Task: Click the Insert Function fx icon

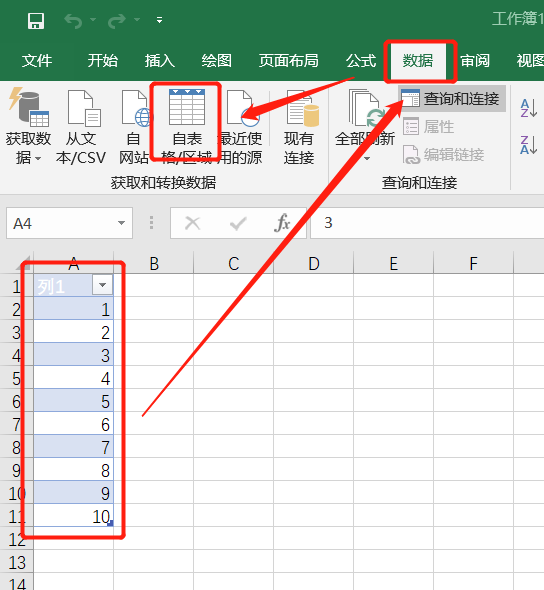Action: coord(282,223)
